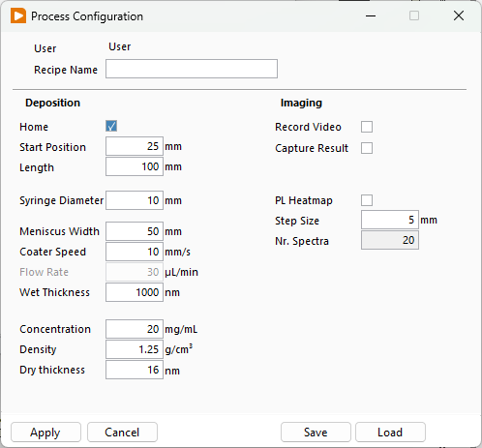
Task: Cancel the configuration dialog
Action: pos(122,433)
